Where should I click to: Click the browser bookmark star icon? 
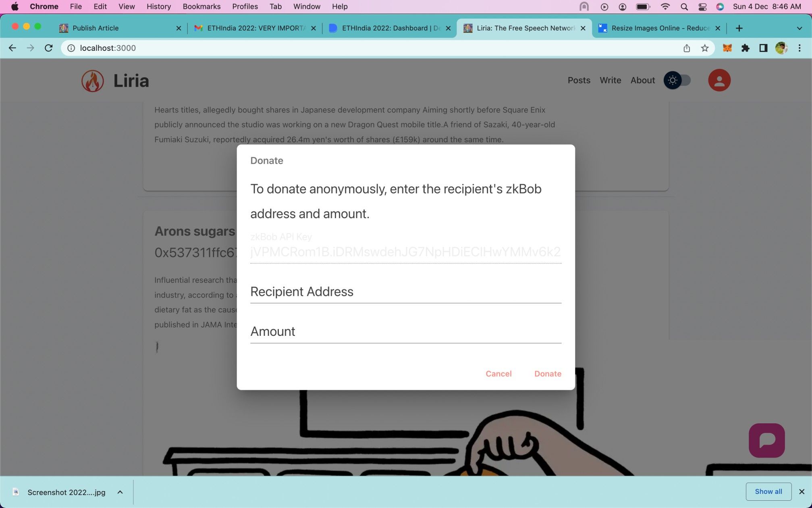[705, 48]
